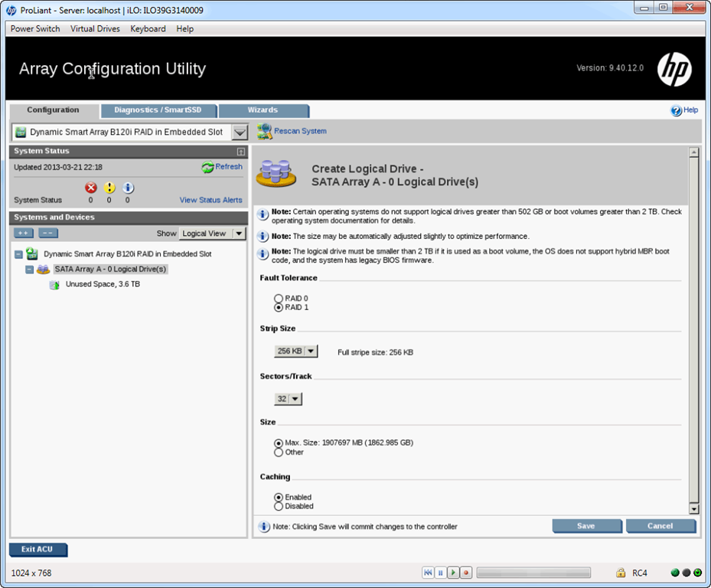The image size is (711, 588).
Task: Click the 'Version: 9.40.12.0' text
Action: [610, 68]
